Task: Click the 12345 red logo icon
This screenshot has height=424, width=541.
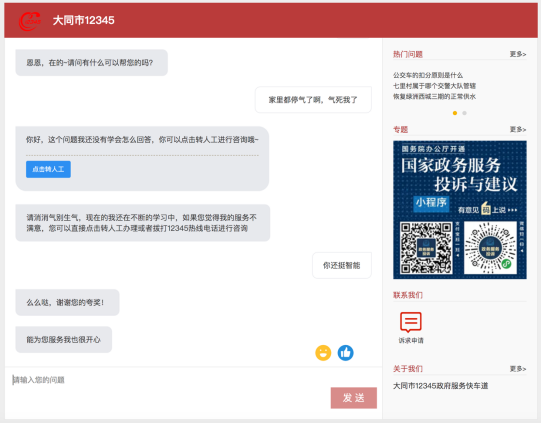Action: [30, 21]
